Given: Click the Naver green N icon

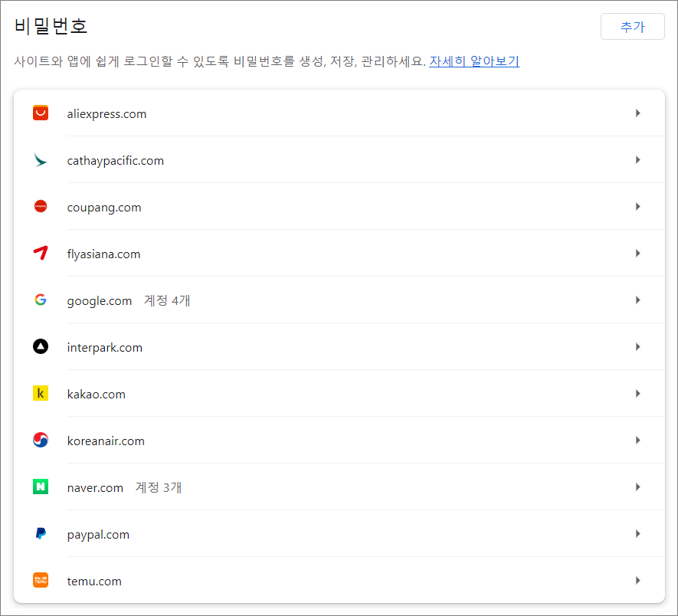Looking at the screenshot, I should [41, 487].
